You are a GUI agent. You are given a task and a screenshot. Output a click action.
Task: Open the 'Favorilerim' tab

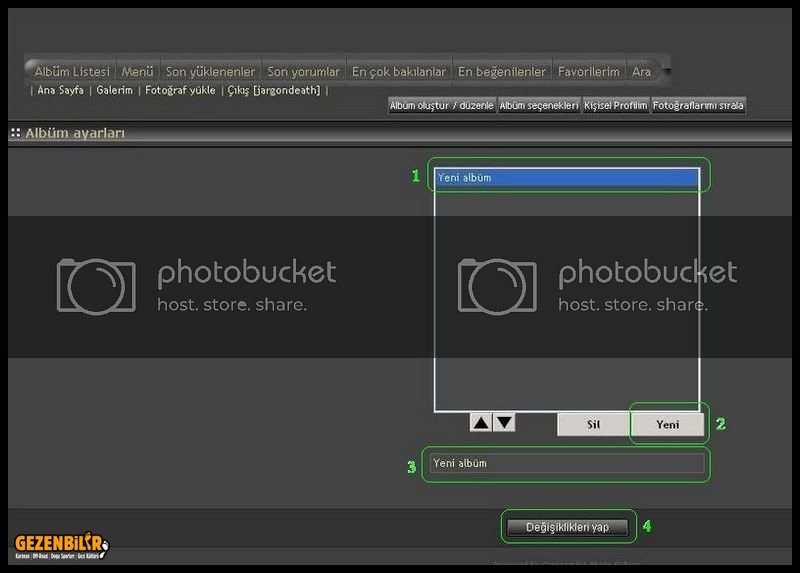[x=589, y=72]
